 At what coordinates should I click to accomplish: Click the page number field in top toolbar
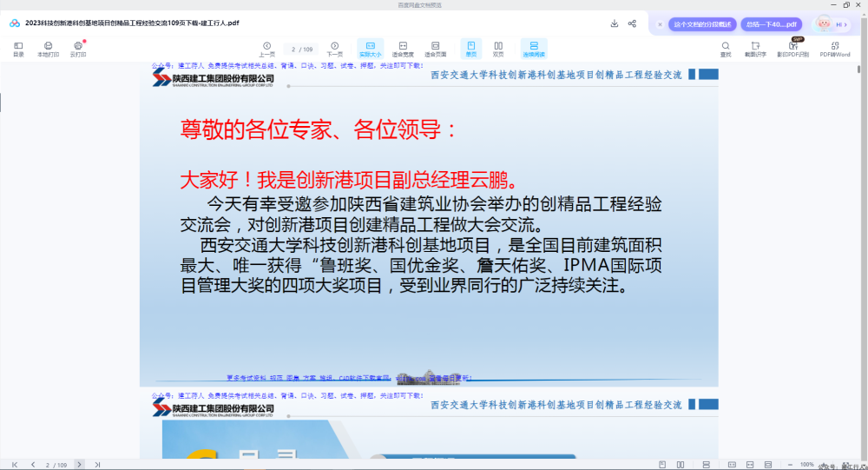[x=302, y=50]
